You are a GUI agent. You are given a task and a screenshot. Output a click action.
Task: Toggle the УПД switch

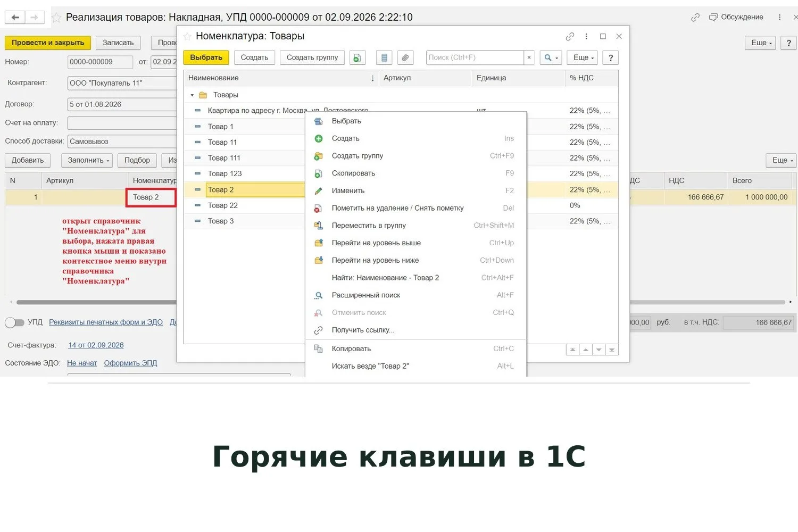[x=14, y=322]
